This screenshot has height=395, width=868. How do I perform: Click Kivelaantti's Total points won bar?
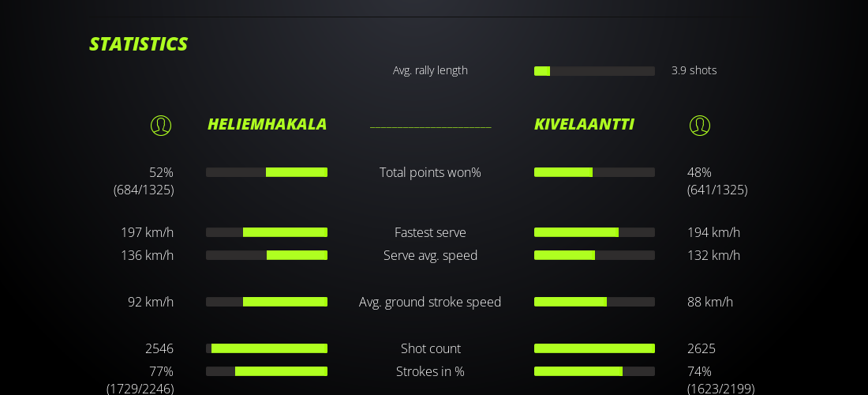pos(594,172)
